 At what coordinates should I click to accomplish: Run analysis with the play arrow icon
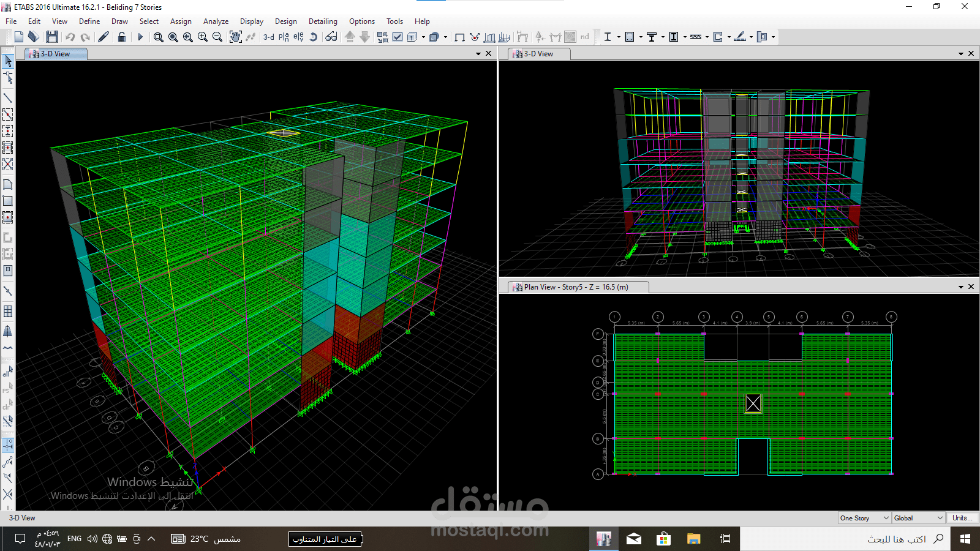(x=140, y=37)
